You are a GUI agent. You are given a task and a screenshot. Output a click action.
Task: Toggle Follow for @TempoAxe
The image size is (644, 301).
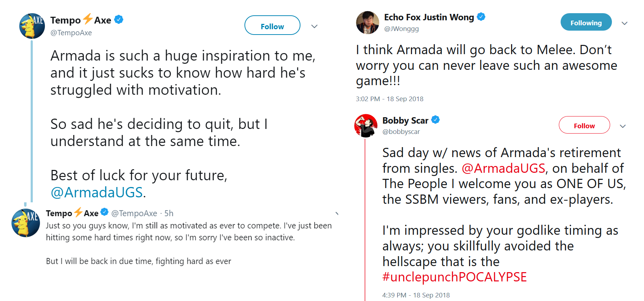tap(272, 25)
